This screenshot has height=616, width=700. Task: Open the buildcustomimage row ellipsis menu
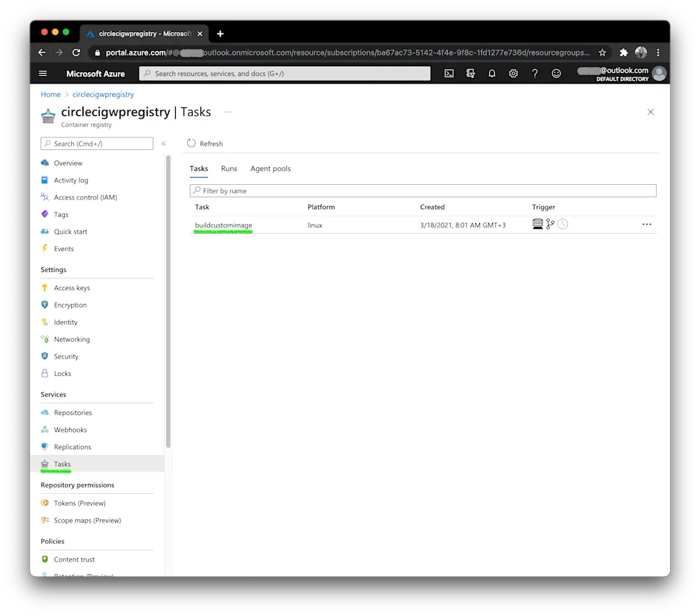coord(646,225)
